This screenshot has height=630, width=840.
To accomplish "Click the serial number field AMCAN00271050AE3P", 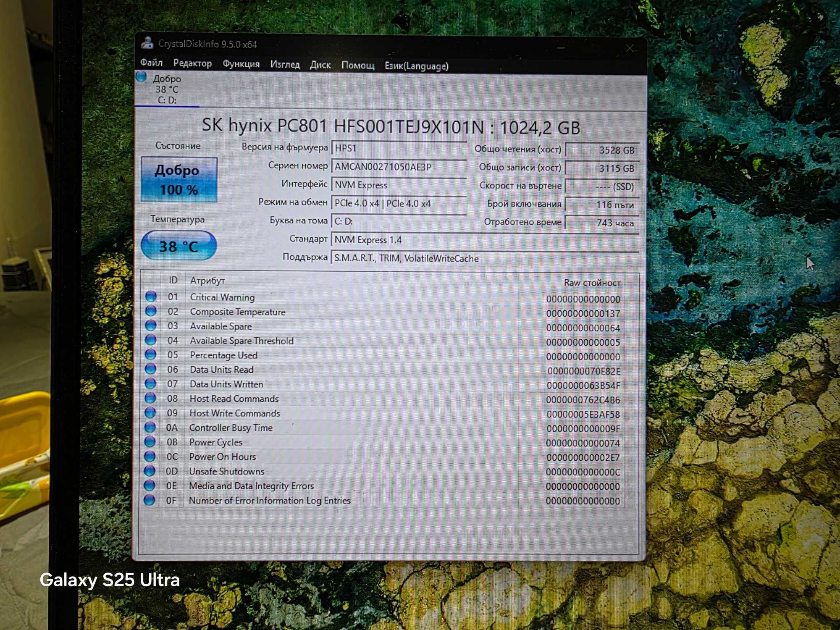I will pyautogui.click(x=399, y=166).
